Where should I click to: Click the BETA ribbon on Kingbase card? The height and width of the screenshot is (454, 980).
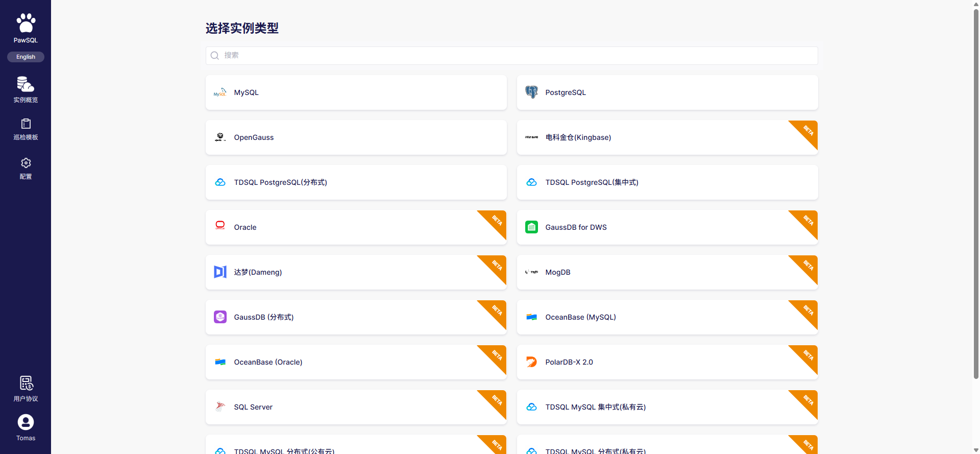[807, 131]
